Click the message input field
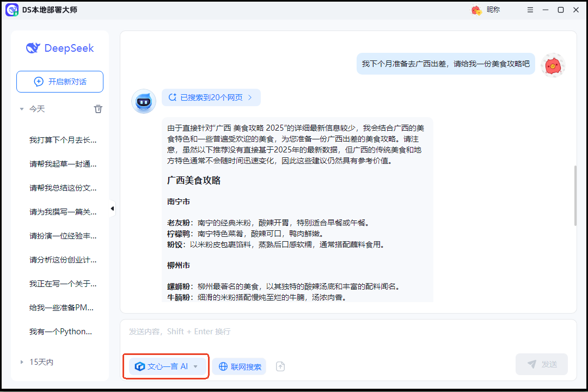Image resolution: width=588 pixels, height=392 pixels. click(327, 331)
